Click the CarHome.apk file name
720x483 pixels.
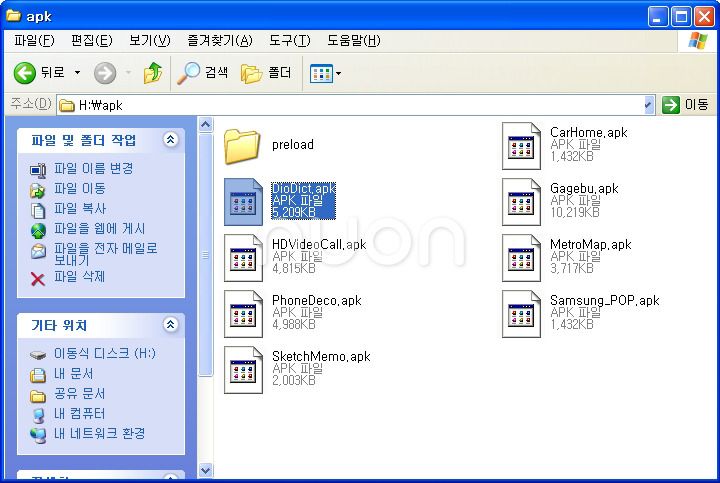click(x=589, y=133)
